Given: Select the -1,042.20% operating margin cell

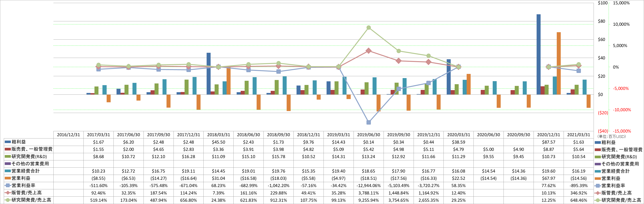Looking at the screenshot, I should click(278, 186).
